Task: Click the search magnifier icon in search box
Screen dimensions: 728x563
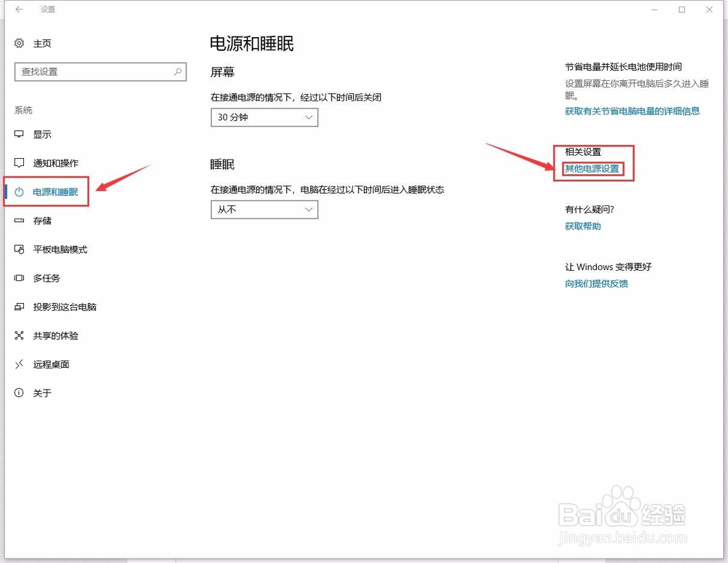Action: pos(178,71)
